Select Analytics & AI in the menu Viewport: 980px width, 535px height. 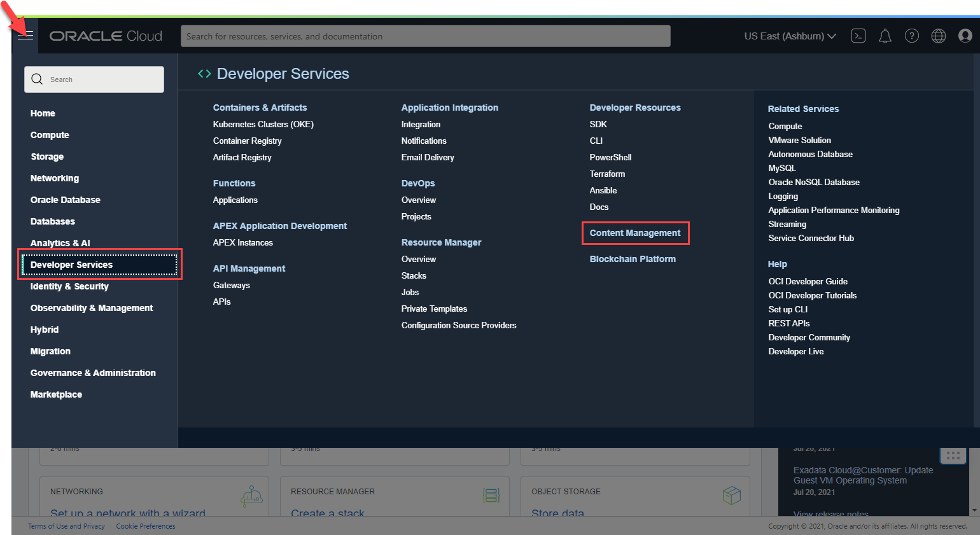click(60, 243)
